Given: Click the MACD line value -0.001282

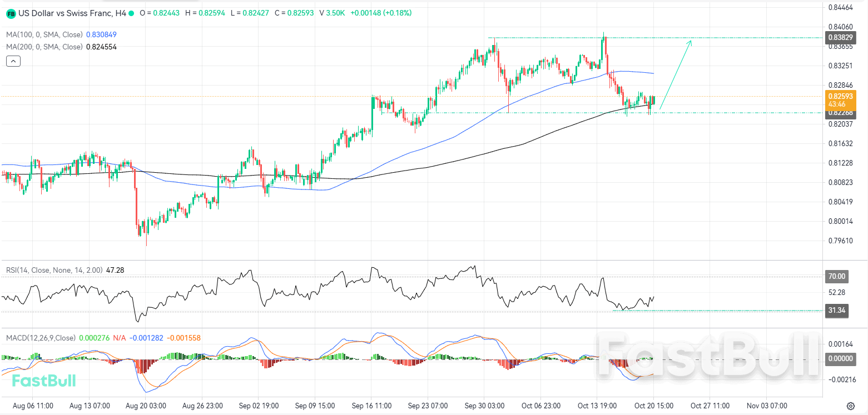Looking at the screenshot, I should coord(146,338).
